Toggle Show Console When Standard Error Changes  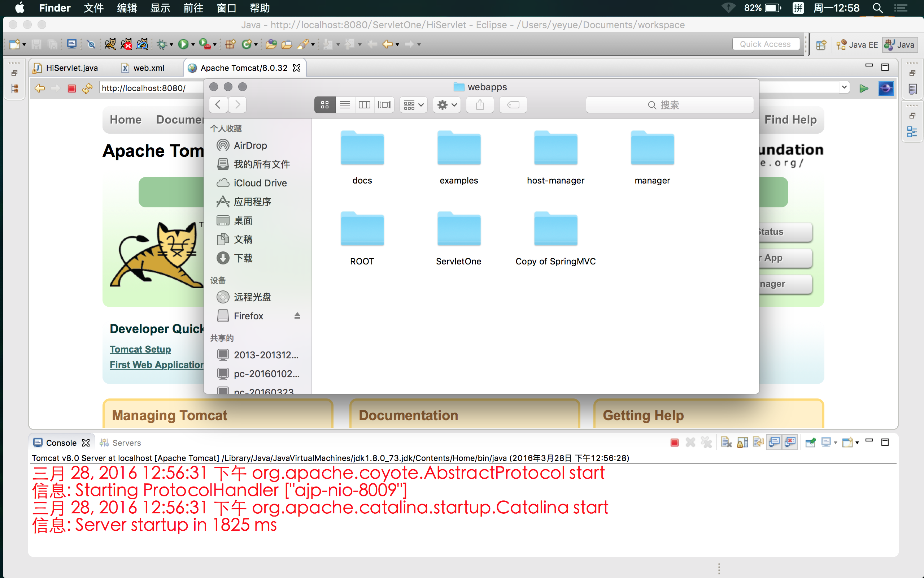pos(790,443)
